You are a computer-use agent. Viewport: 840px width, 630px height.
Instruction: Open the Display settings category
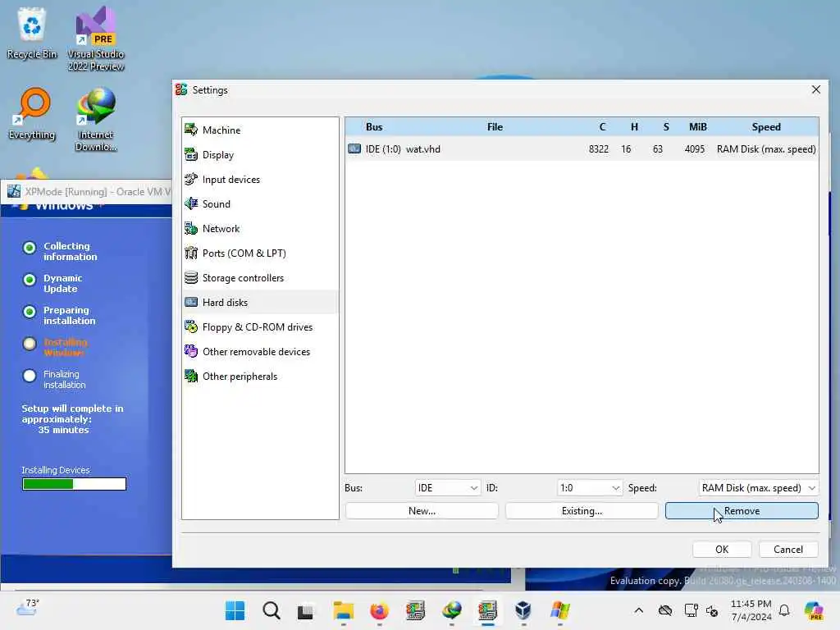[260, 155]
